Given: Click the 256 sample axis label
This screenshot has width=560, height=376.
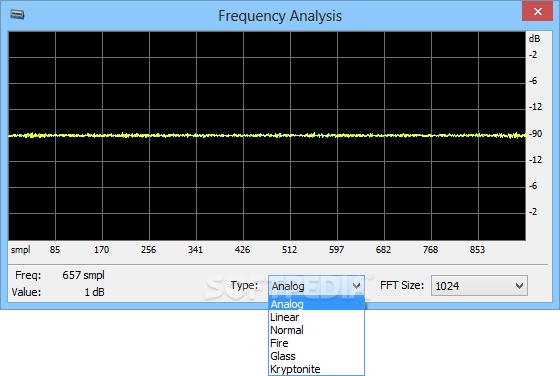Looking at the screenshot, I should point(148,250).
